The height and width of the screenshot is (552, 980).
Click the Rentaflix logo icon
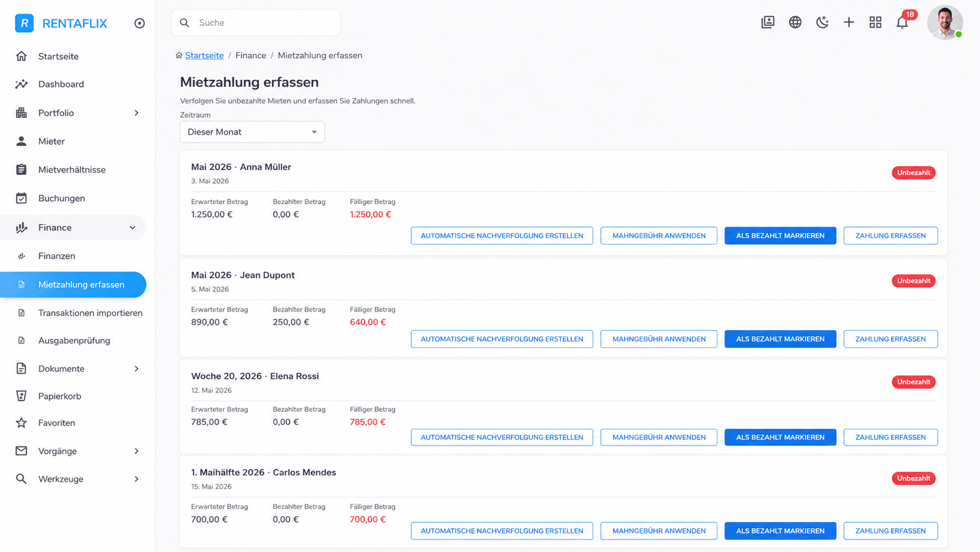(24, 23)
